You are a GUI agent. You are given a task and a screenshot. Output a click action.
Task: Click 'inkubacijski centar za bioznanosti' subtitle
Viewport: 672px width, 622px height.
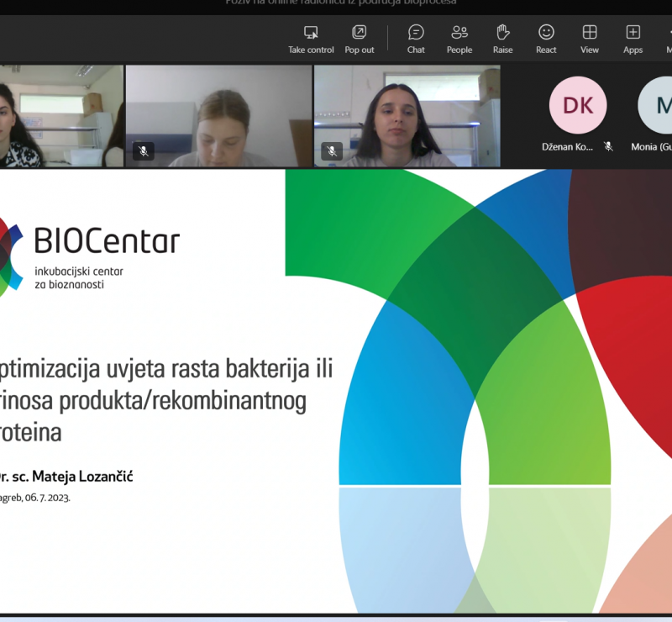[x=79, y=278]
